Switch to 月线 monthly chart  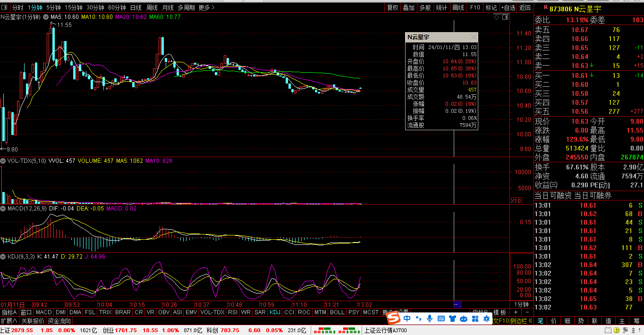point(168,8)
